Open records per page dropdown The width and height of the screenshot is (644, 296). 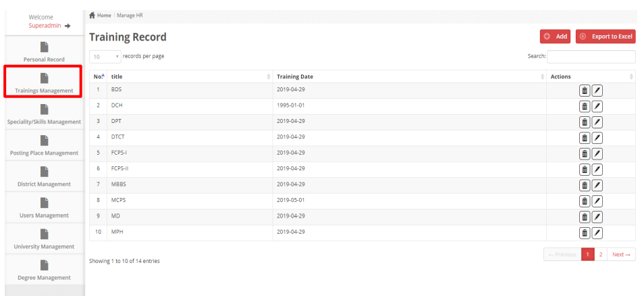point(106,57)
